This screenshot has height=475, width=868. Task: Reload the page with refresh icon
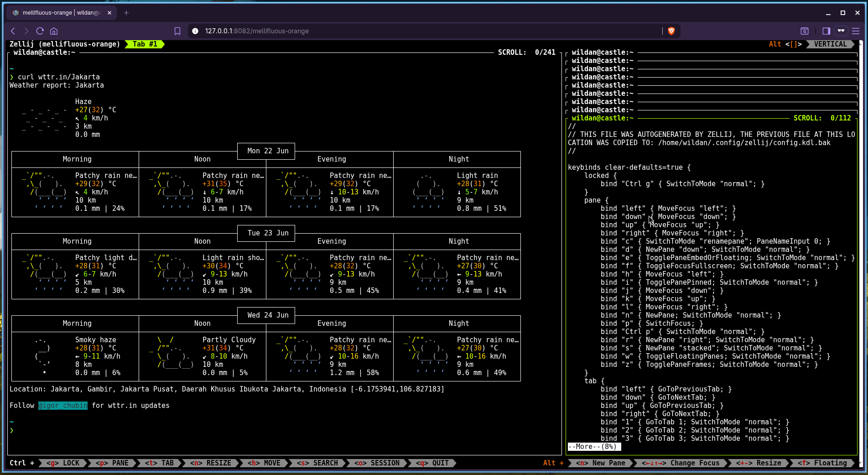pos(40,31)
